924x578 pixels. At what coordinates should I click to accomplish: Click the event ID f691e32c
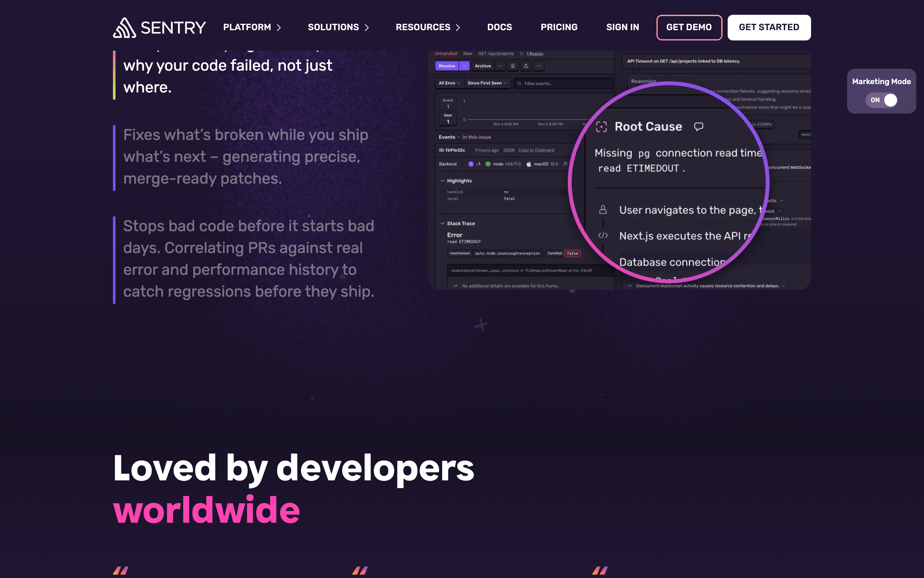pos(452,150)
